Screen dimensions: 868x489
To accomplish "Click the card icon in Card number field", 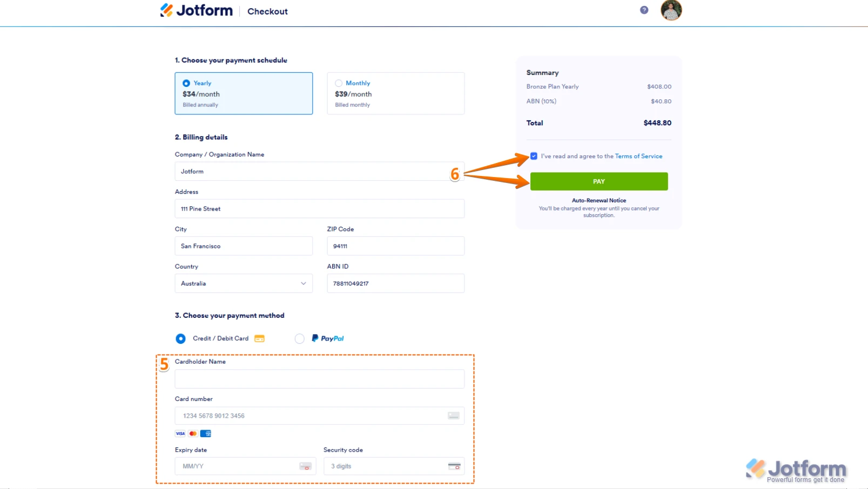I will click(453, 416).
